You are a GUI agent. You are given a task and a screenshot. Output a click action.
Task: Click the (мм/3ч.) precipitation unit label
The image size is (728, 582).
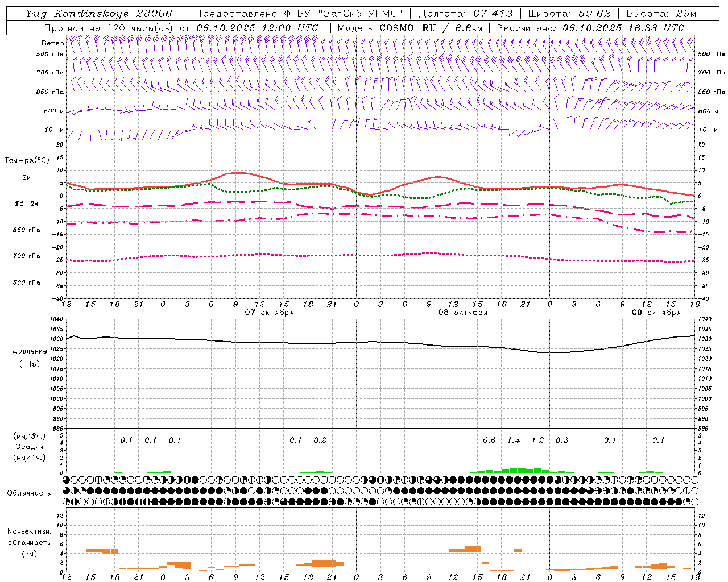pyautogui.click(x=29, y=436)
